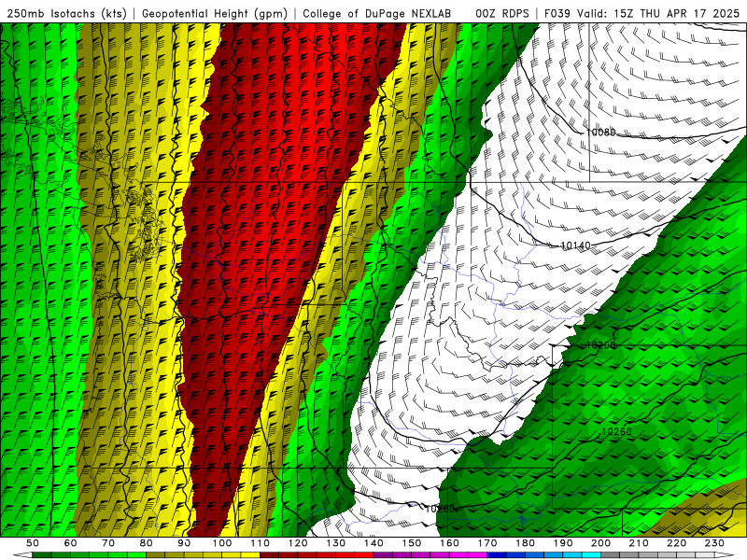Select the 100 kt color bar label
Image resolution: width=747 pixels, height=560 pixels.
pyautogui.click(x=222, y=543)
